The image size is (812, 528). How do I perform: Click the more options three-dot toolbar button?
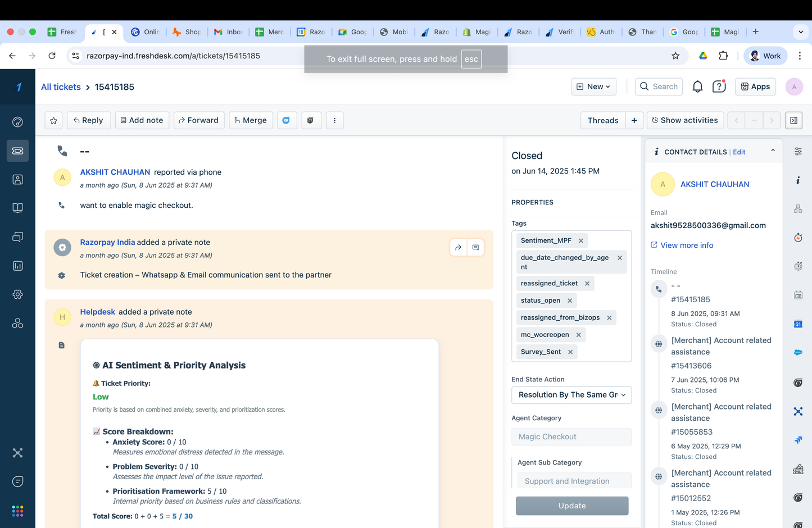(x=334, y=120)
